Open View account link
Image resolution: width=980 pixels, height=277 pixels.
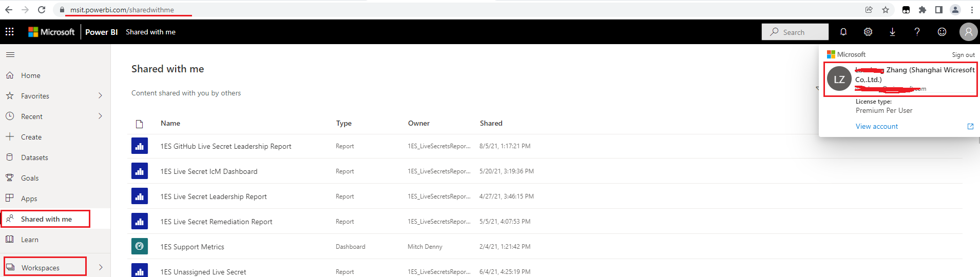(x=877, y=126)
